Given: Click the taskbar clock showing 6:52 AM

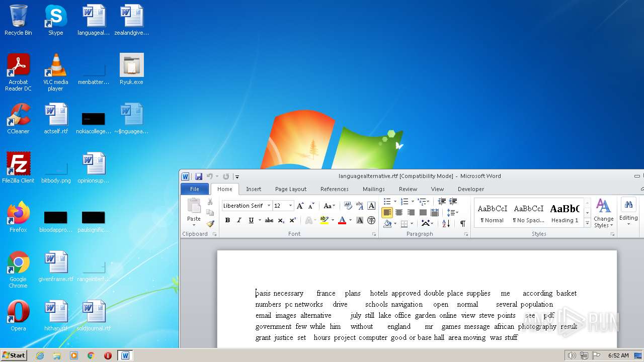Looking at the screenshot, I should tap(618, 355).
